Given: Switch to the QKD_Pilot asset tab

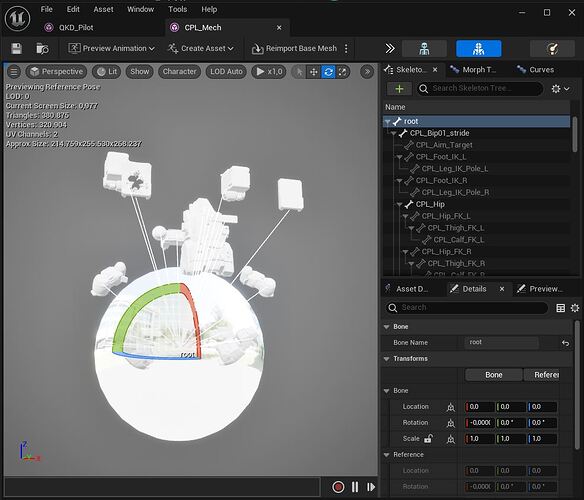Looking at the screenshot, I should click(x=76, y=28).
